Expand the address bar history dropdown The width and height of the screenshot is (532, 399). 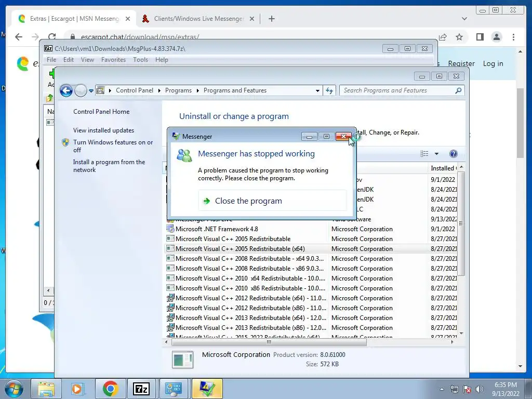(x=317, y=90)
